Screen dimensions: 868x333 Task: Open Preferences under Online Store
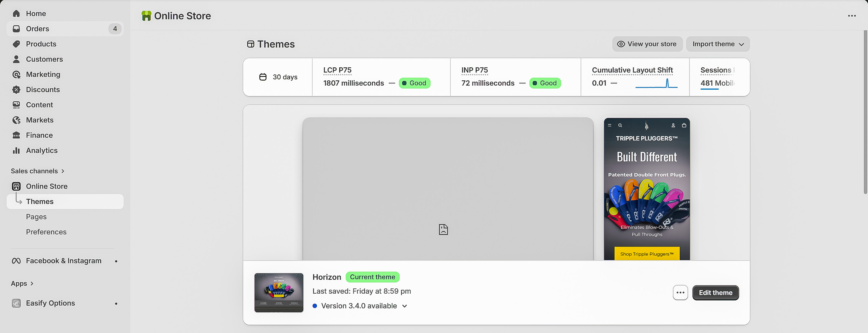[46, 232]
